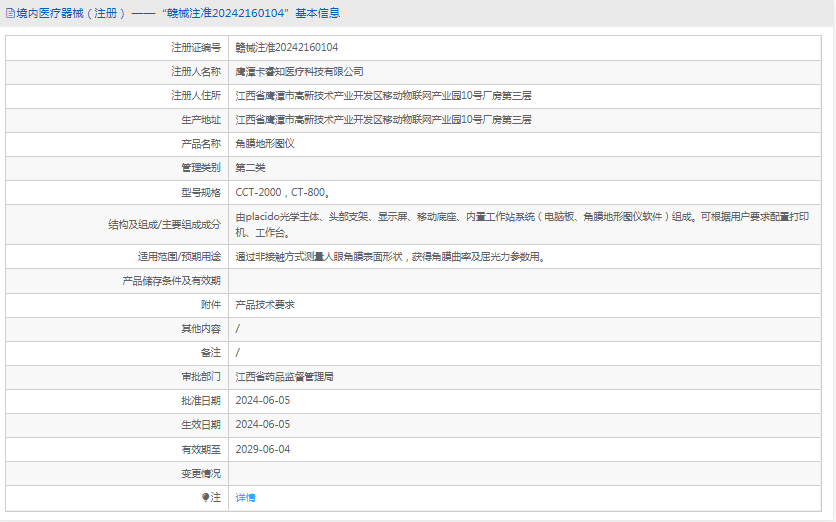
Task: Click the 备注 label
Action: coord(211,353)
